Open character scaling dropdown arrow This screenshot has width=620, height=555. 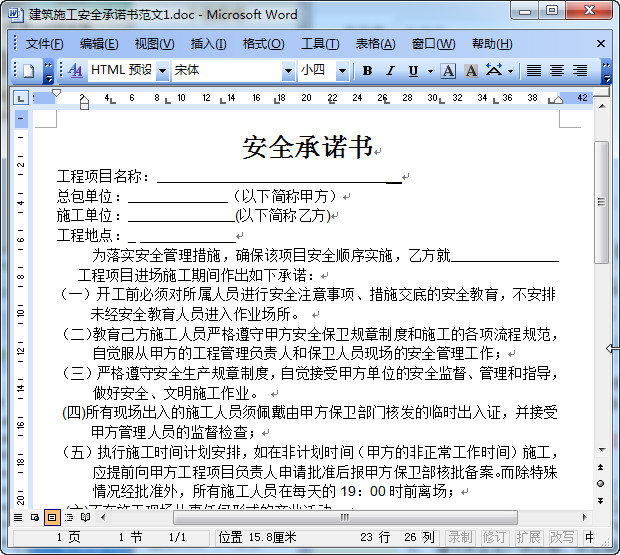[x=510, y=71]
